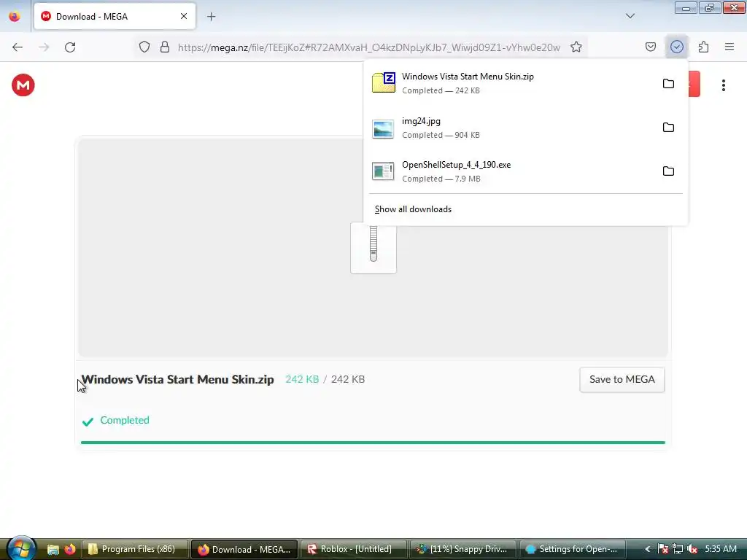Open the zip file icon in downloads panel
Screen dimensions: 747x560
(384, 82)
